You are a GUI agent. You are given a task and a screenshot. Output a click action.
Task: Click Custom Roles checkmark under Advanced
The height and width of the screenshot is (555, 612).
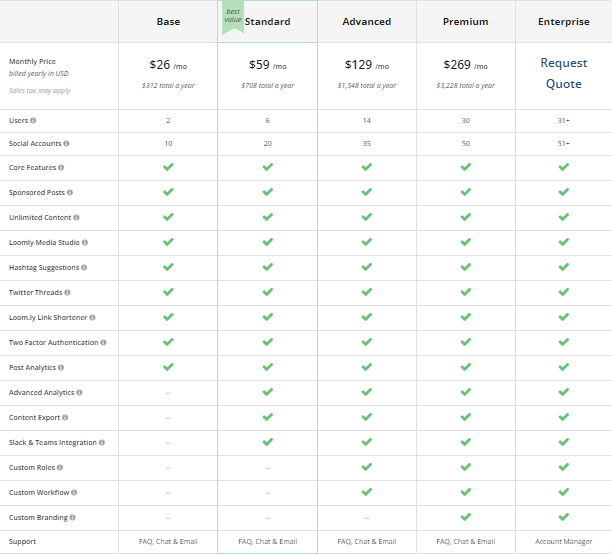tap(366, 467)
